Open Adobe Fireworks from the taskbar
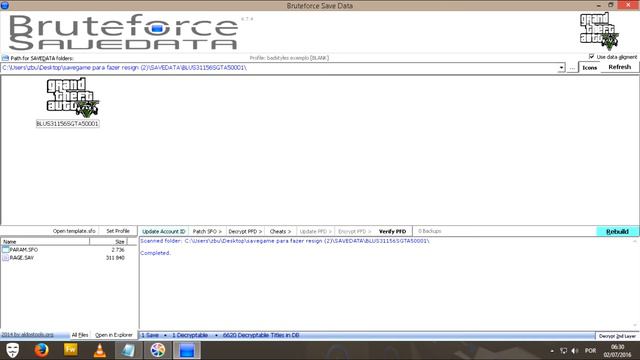This screenshot has width=640, height=360. [x=71, y=350]
